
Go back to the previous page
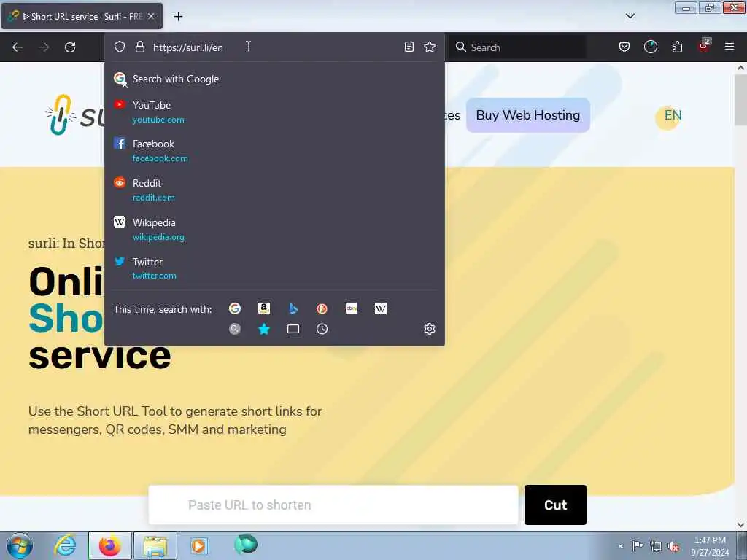tap(18, 47)
